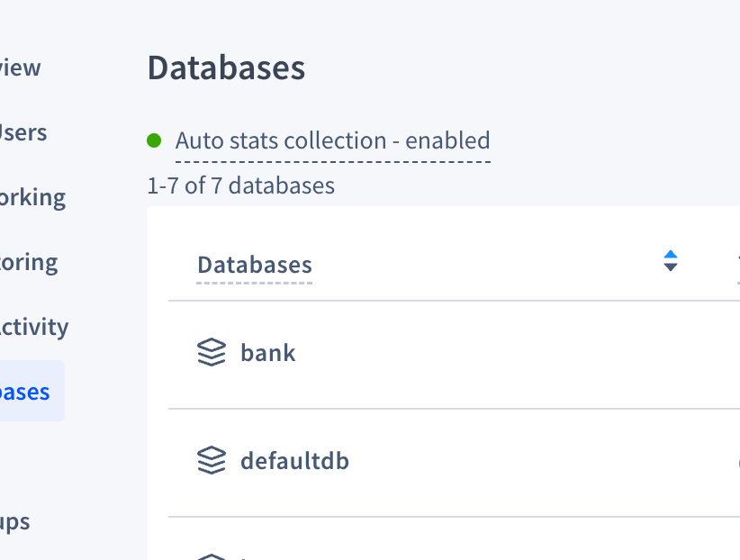This screenshot has width=740, height=560.
Task: Click the ascending sort arrow on Databases column
Action: [x=671, y=253]
